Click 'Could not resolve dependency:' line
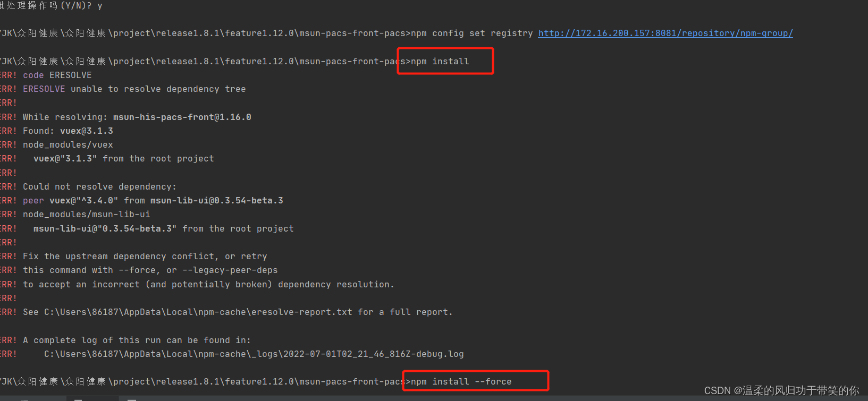868x401 pixels. (x=99, y=186)
